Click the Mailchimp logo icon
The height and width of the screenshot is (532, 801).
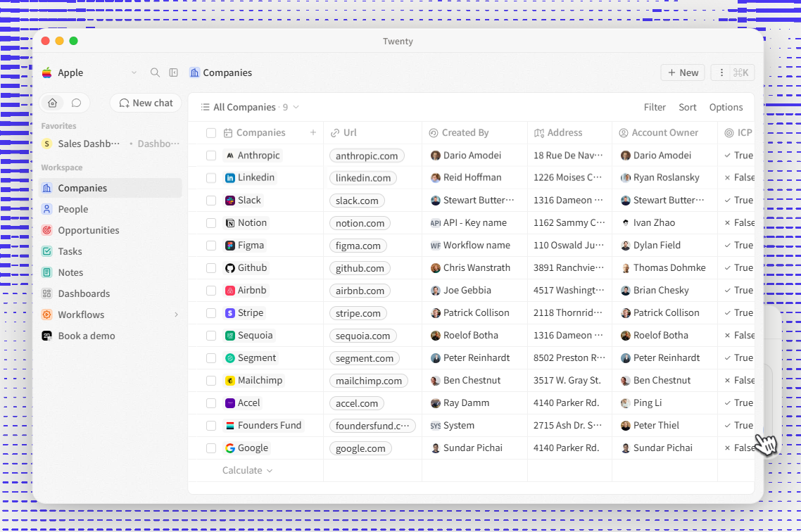click(x=230, y=381)
